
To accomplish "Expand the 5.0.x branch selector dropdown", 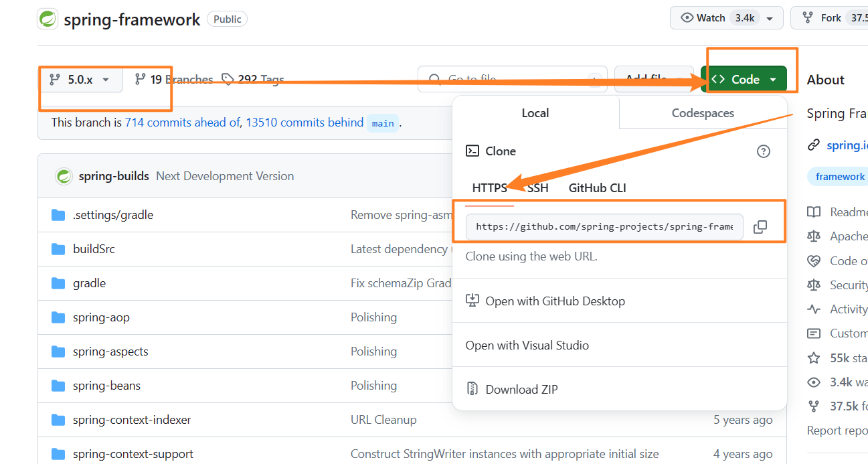I will pyautogui.click(x=80, y=80).
